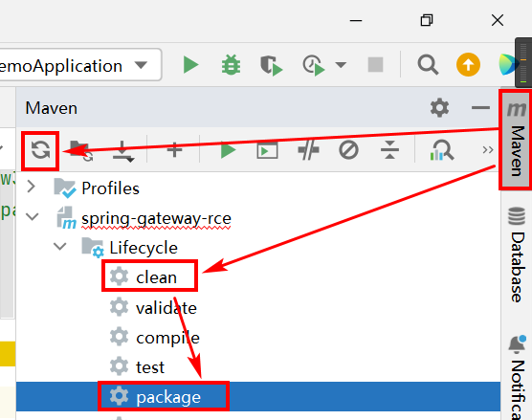Open Analyze Dependencies icon
This screenshot has width=532, height=420.
click(441, 150)
